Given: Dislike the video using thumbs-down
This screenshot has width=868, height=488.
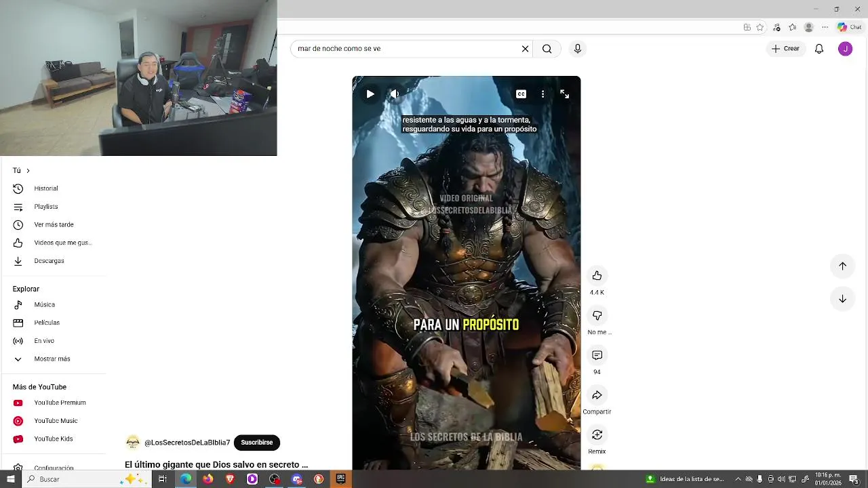Looking at the screenshot, I should 597,315.
